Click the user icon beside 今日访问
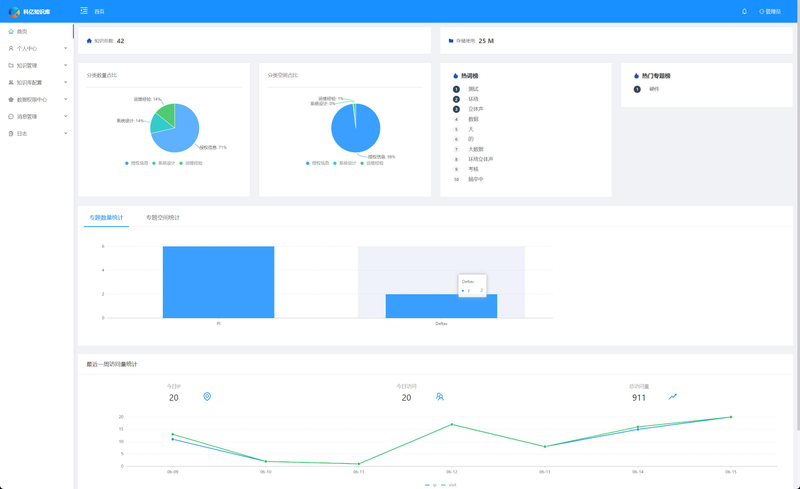The height and width of the screenshot is (489, 800). coord(439,397)
